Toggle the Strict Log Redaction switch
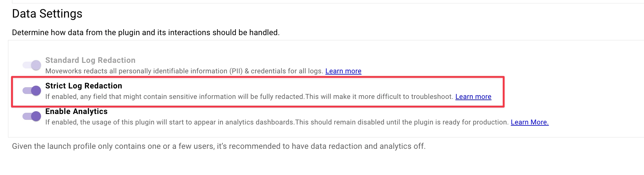The image size is (644, 175). tap(32, 91)
